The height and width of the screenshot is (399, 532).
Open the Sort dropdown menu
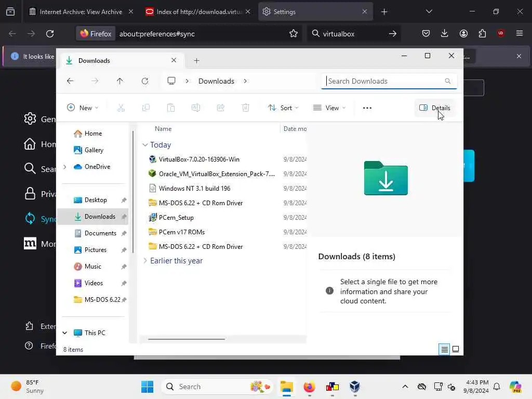tap(283, 108)
